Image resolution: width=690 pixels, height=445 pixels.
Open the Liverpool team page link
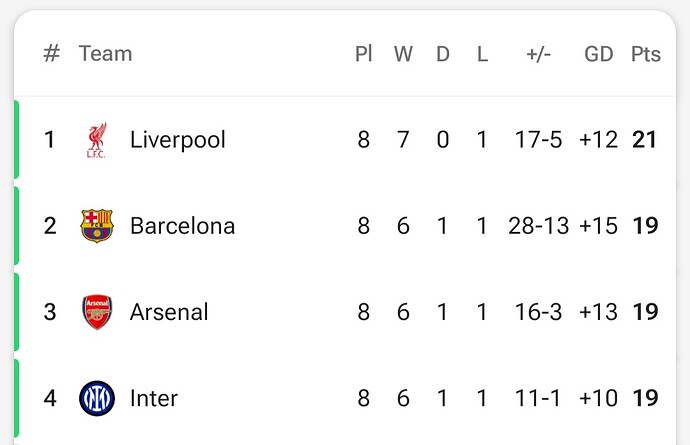pos(178,140)
